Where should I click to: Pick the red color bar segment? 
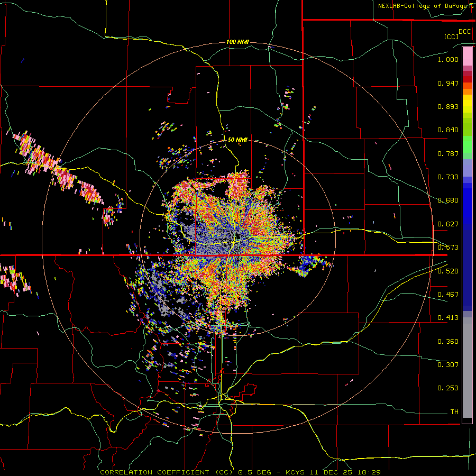[x=467, y=79]
